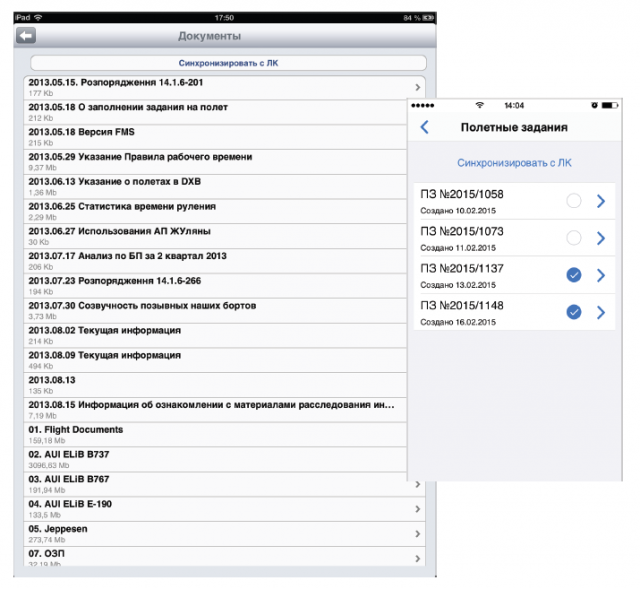Tap Синхронизировать с ЛК link in Полетные задания
640x589 pixels.
point(514,163)
